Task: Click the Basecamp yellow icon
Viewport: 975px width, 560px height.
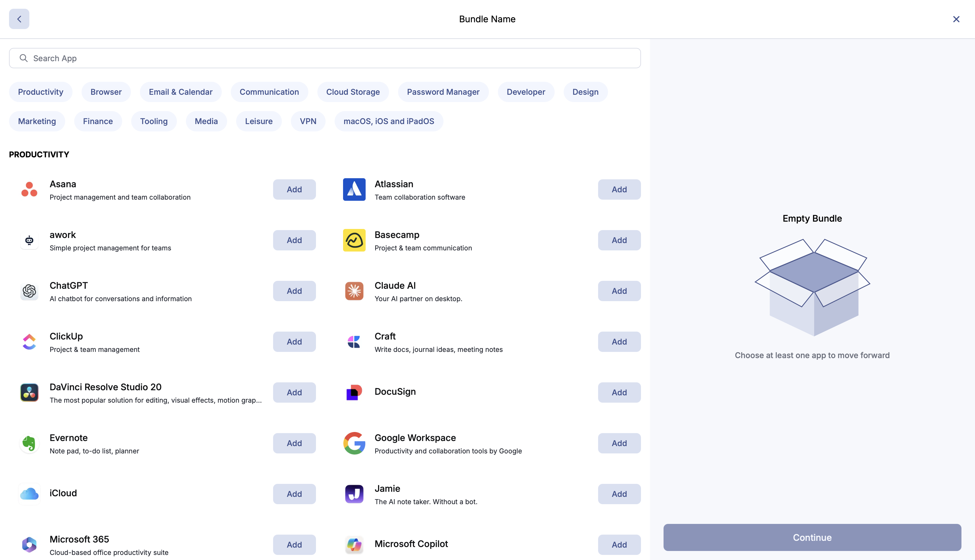Action: (354, 240)
